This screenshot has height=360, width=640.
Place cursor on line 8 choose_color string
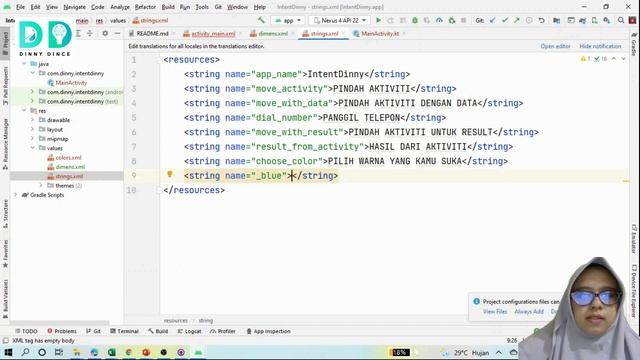coord(346,161)
